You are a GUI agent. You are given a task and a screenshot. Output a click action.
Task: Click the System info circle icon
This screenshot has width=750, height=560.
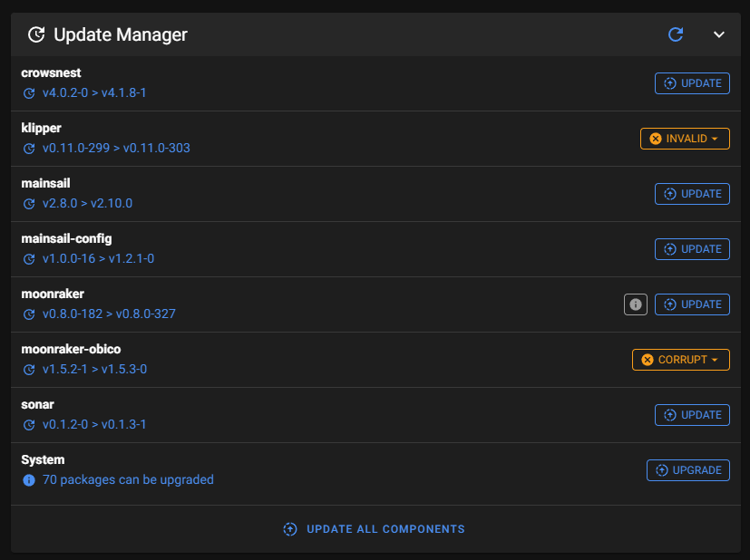[29, 480]
